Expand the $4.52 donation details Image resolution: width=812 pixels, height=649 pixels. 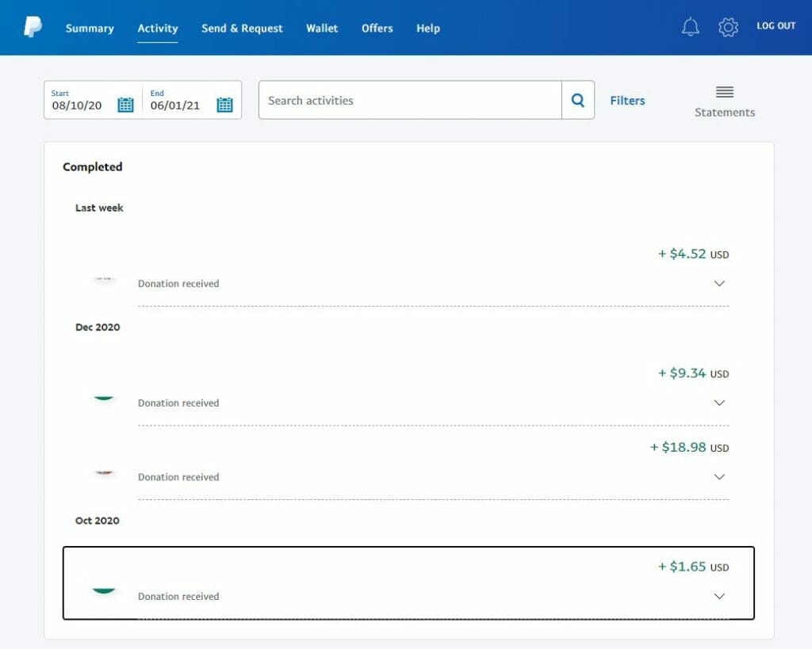pyautogui.click(x=719, y=283)
